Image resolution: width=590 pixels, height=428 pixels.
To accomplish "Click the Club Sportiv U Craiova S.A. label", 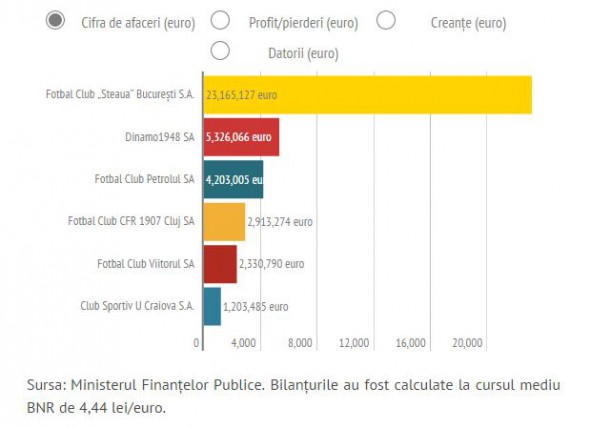I will tap(137, 306).
